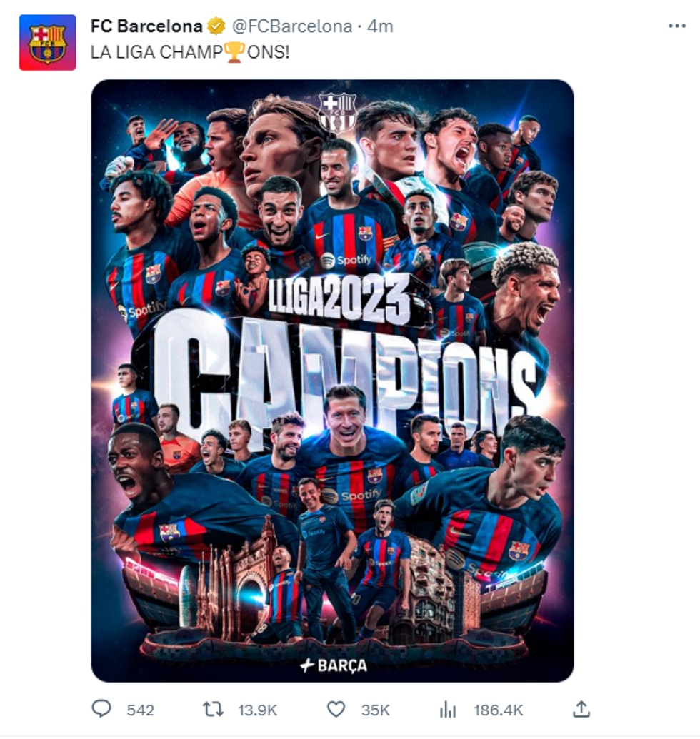
Task: Click the 35K likes count
Action: 375,710
